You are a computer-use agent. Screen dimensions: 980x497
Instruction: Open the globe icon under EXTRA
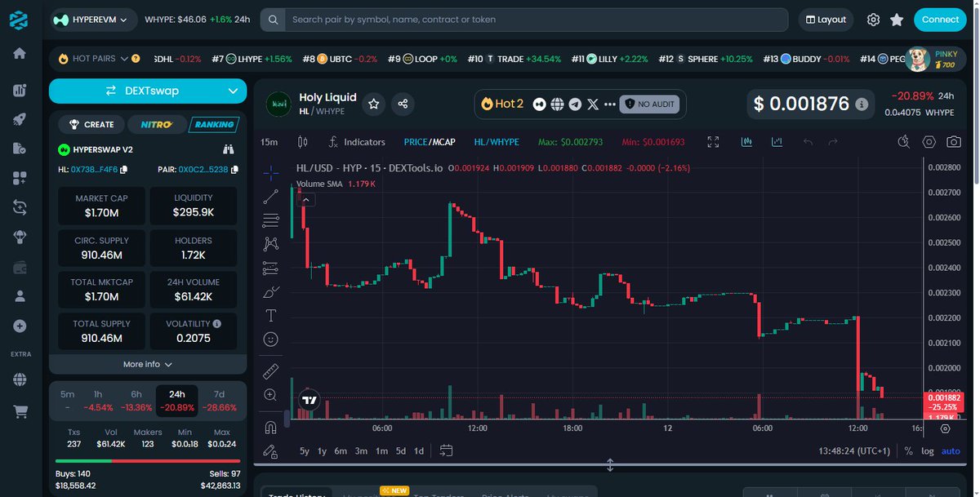pyautogui.click(x=20, y=380)
